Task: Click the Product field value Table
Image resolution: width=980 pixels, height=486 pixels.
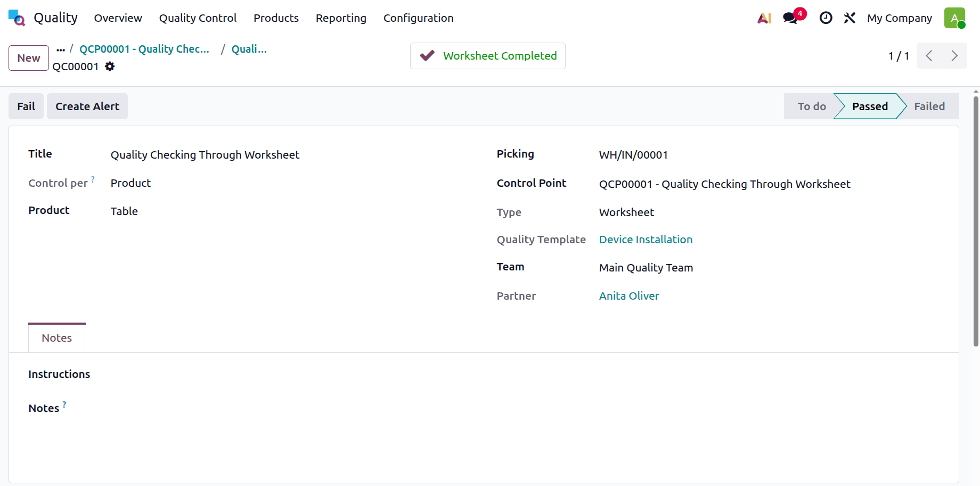Action: click(x=124, y=211)
